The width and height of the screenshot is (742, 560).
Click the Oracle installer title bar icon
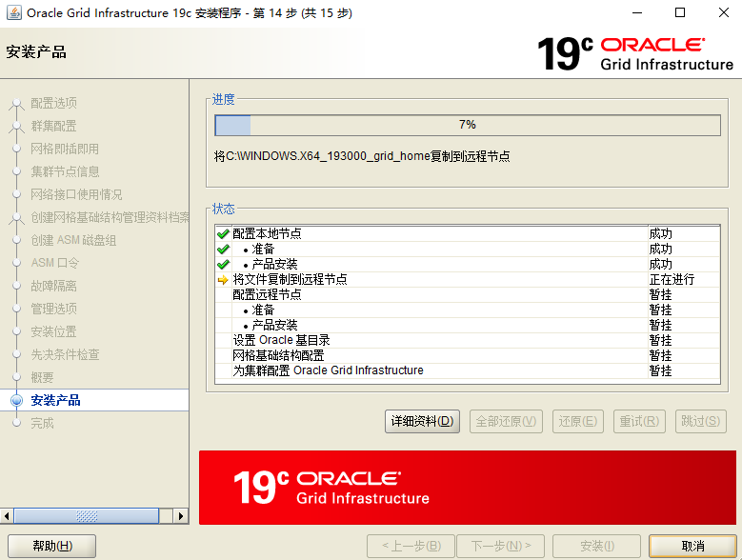click(13, 13)
